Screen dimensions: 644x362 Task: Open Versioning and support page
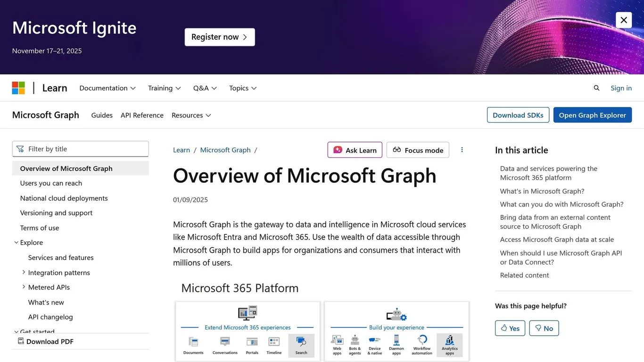(x=56, y=213)
